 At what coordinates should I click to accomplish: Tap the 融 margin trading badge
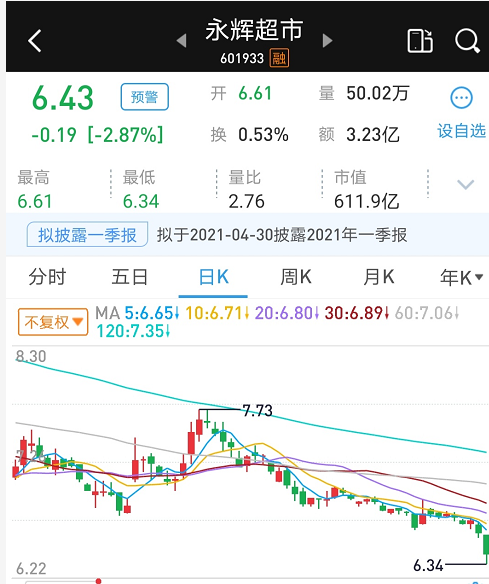[x=279, y=58]
